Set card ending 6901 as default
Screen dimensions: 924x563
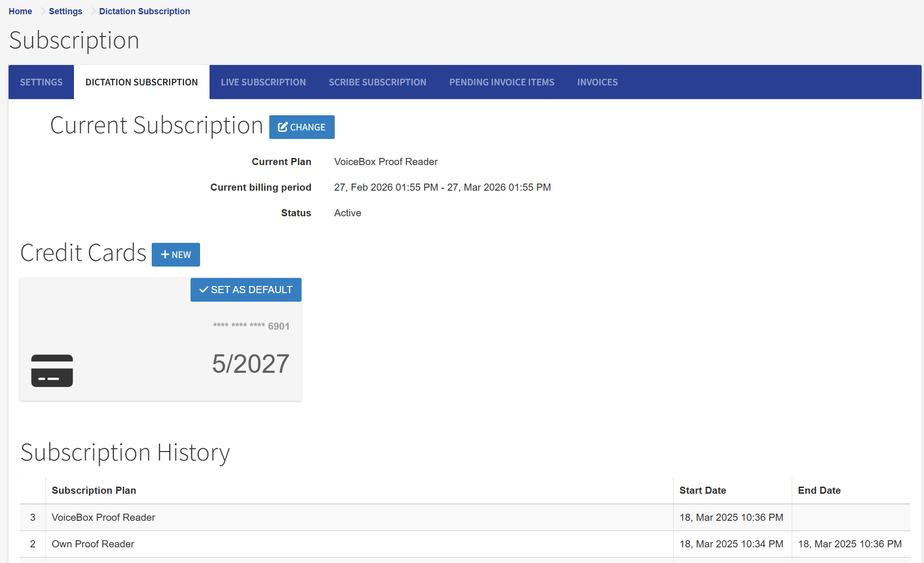[246, 290]
